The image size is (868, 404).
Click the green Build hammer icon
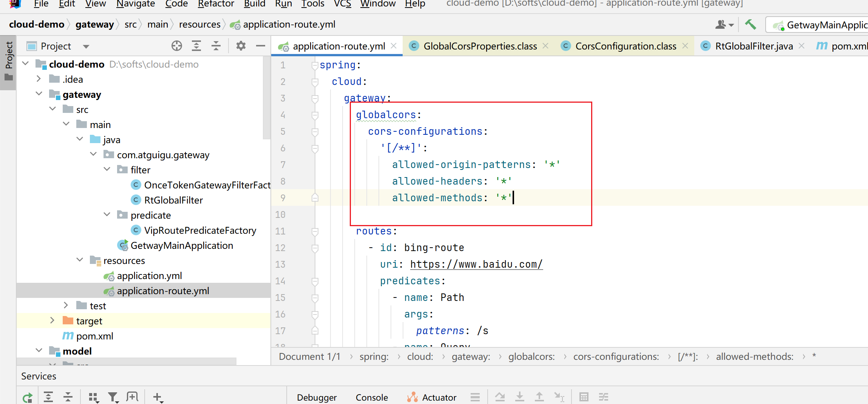[751, 25]
